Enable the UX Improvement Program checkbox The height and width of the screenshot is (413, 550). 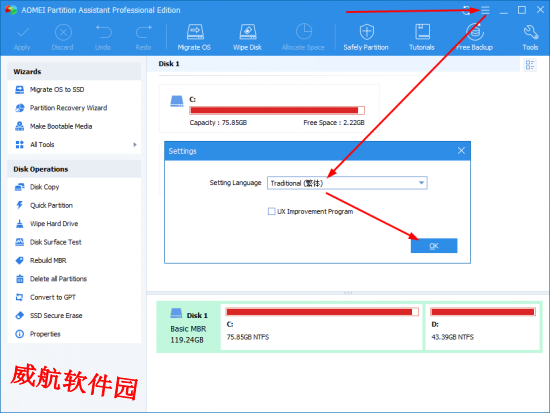[x=271, y=211]
